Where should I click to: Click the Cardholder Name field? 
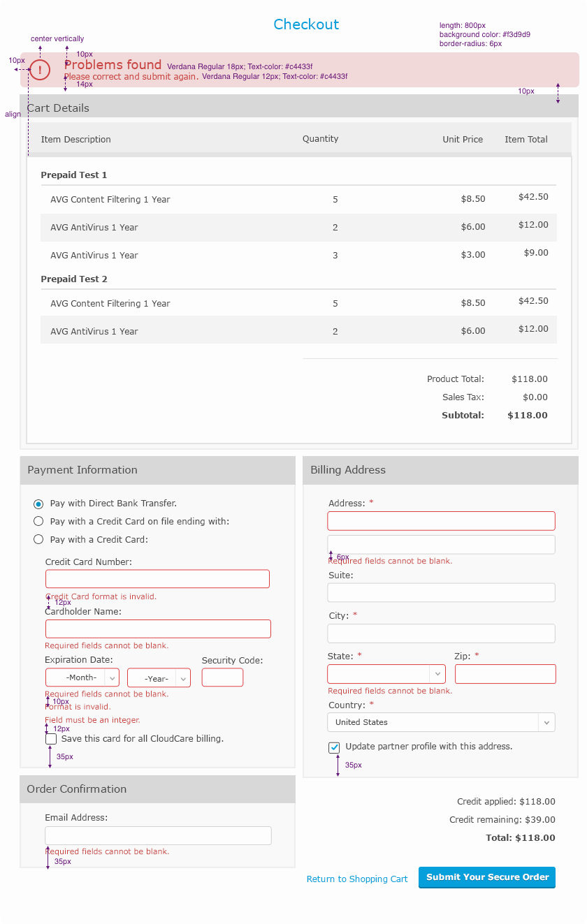[158, 629]
